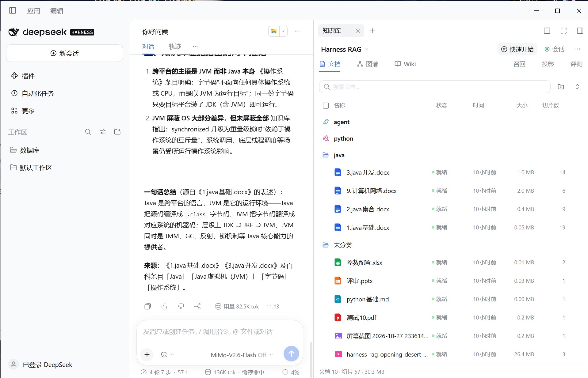
Task: Open the 3.java并发.docx document
Action: tap(368, 172)
